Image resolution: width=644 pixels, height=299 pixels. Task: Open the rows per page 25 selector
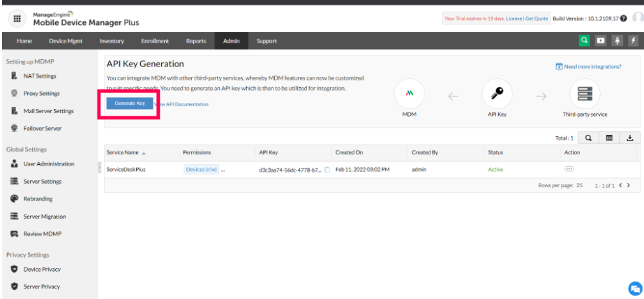click(579, 186)
